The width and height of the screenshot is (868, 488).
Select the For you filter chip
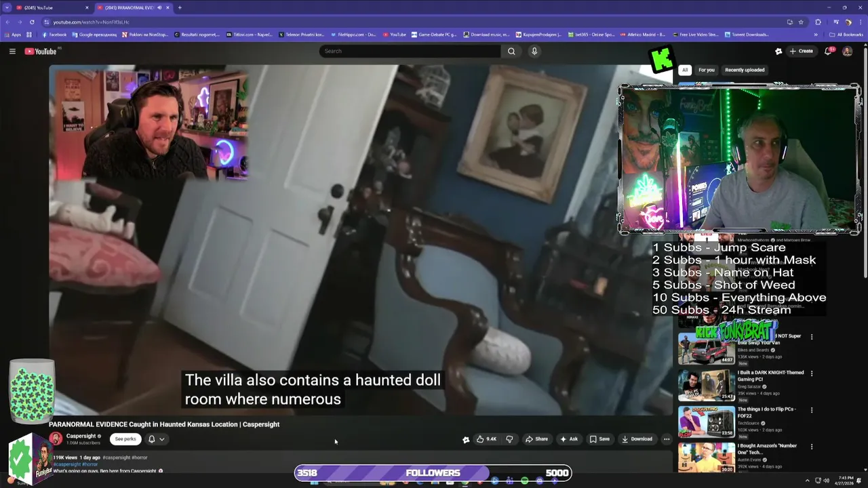[707, 70]
